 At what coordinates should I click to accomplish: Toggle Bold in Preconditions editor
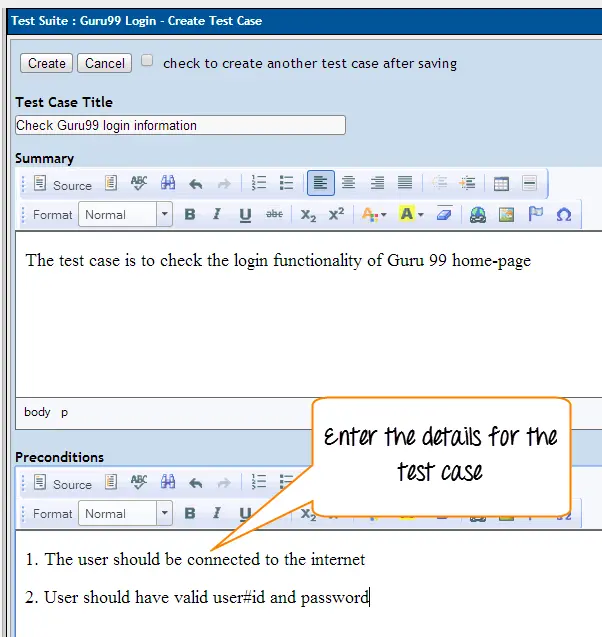tap(190, 513)
